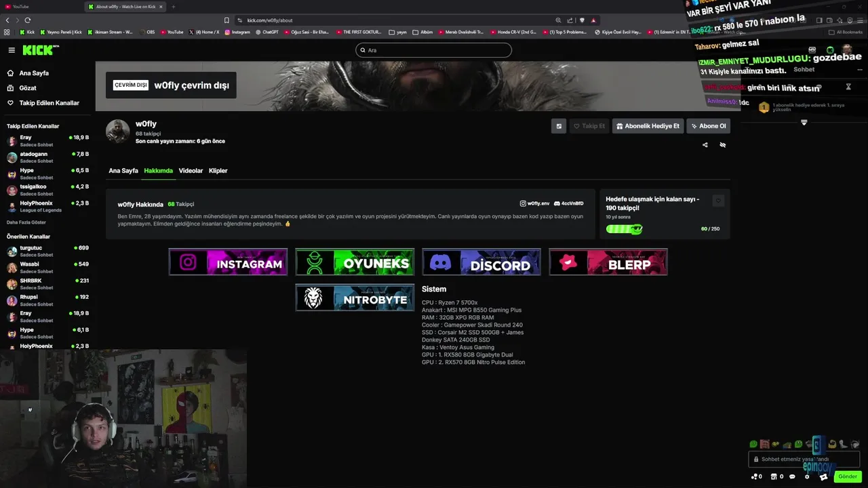Image resolution: width=868 pixels, height=488 pixels.
Task: Click the share icon below Abone Ol
Action: pyautogui.click(x=705, y=144)
